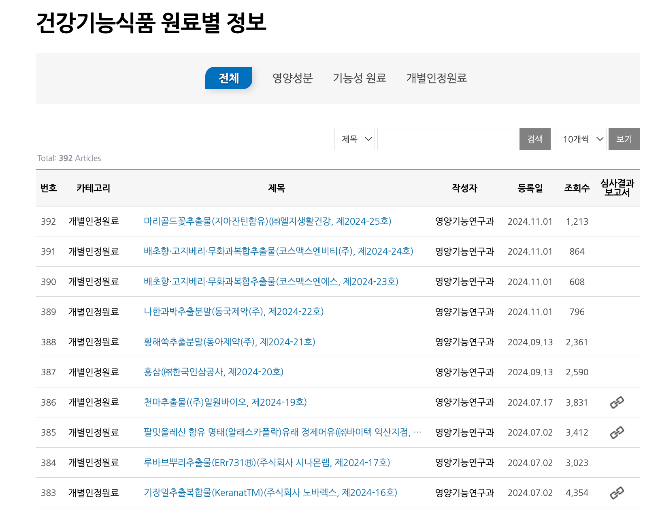
Task: Click view count 608 in row 390
Action: tap(577, 282)
